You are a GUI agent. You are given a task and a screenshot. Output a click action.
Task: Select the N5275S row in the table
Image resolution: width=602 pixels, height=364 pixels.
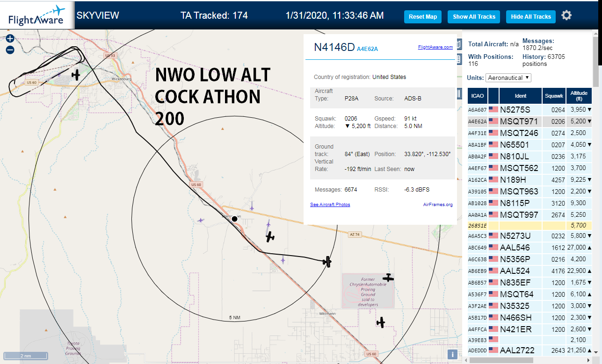(530, 110)
